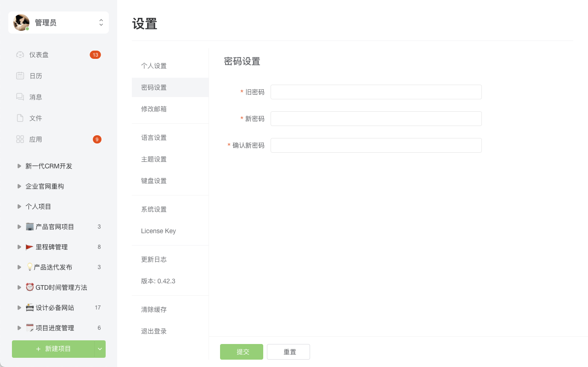Expand the 企业官网重构 project triangle

pos(19,186)
